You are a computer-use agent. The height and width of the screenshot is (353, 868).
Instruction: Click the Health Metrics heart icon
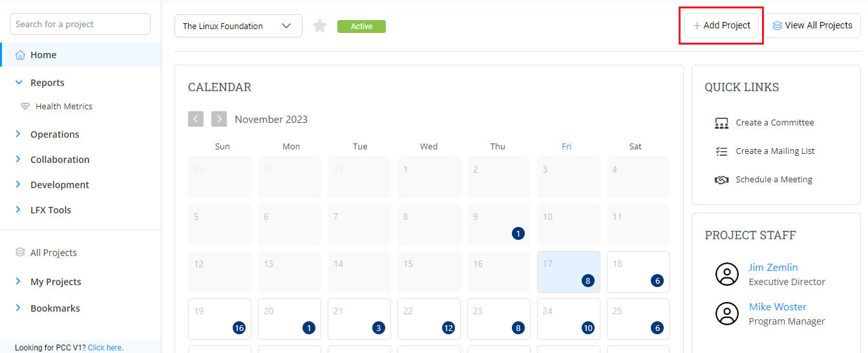(x=25, y=106)
